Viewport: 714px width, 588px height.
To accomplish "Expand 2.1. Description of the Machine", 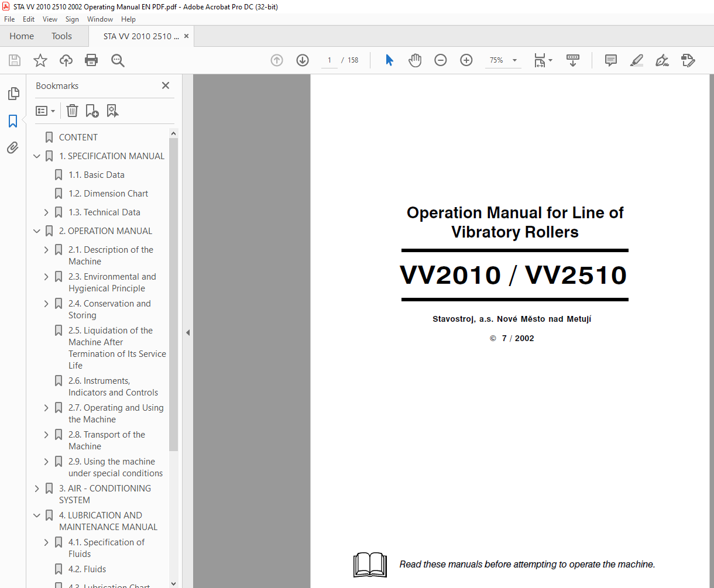I will 46,250.
